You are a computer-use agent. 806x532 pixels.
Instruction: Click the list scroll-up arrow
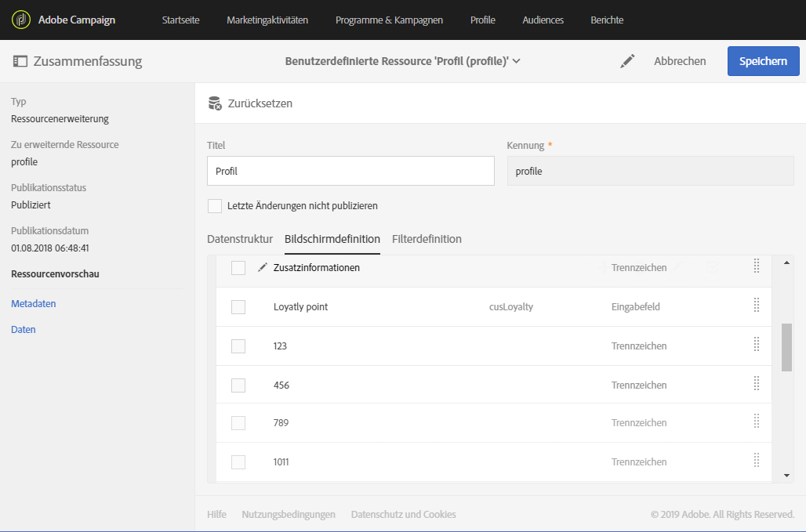click(x=786, y=263)
